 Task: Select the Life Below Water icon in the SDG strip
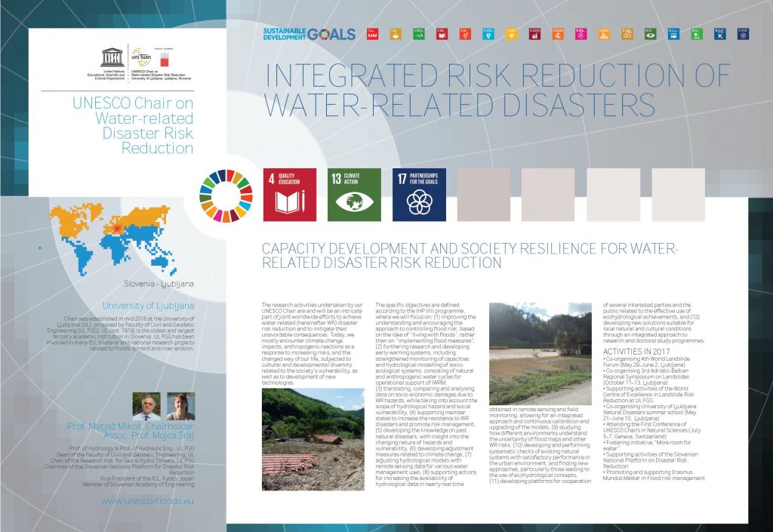(x=673, y=33)
